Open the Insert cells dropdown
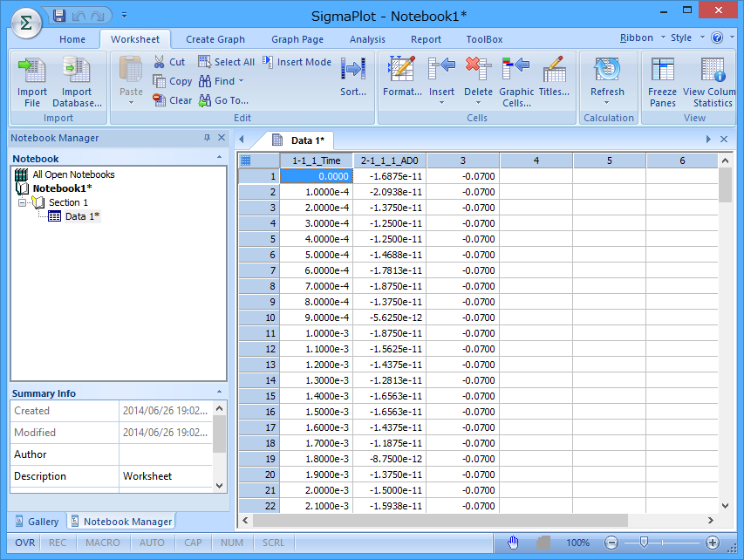The width and height of the screenshot is (744, 560). (441, 103)
